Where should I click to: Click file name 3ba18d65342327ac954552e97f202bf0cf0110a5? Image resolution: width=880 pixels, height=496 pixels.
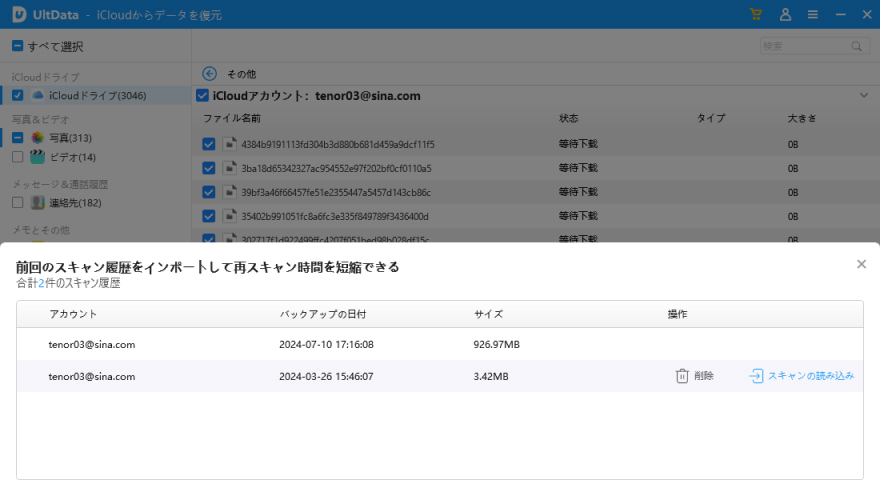[x=336, y=168]
